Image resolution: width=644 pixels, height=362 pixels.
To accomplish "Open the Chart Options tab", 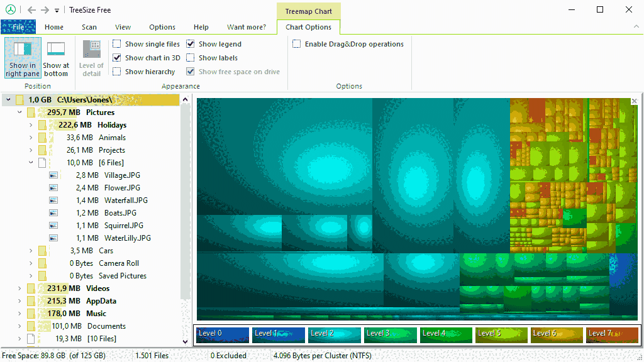I will point(308,27).
